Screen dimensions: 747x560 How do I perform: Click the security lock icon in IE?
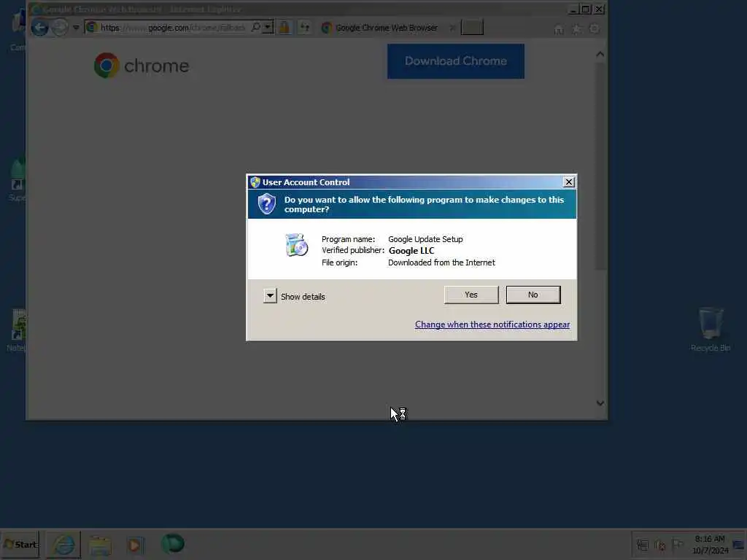click(285, 27)
